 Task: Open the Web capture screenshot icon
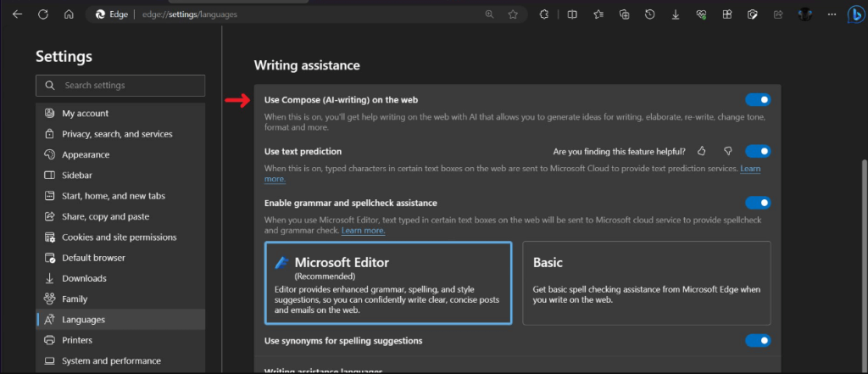pos(753,14)
